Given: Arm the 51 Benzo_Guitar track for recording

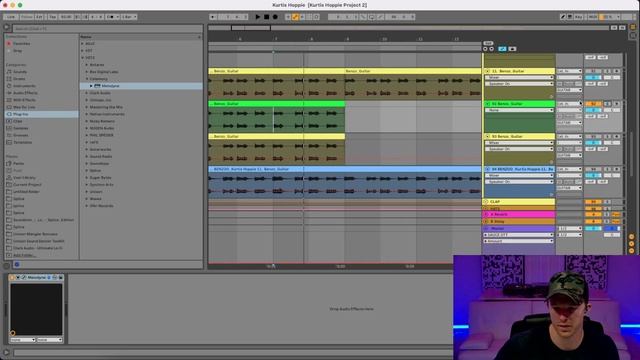Looking at the screenshot, I should 616,104.
